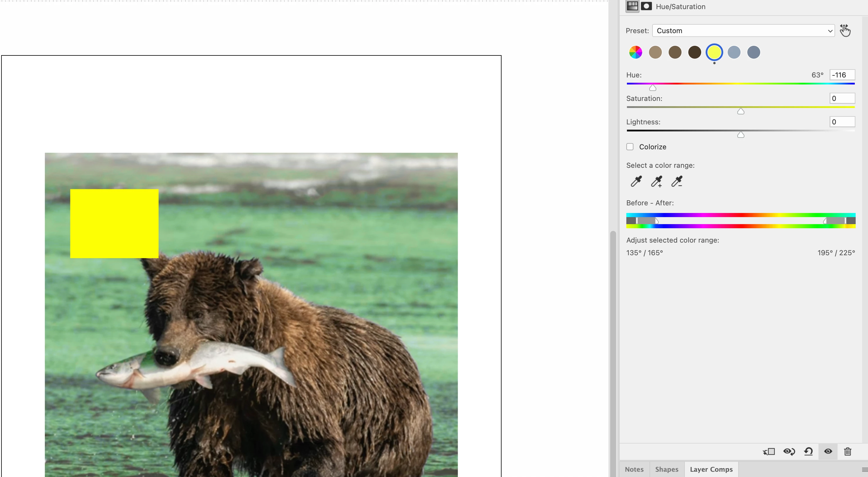Reset adjustment to defaults icon
The height and width of the screenshot is (477, 868).
pos(808,451)
